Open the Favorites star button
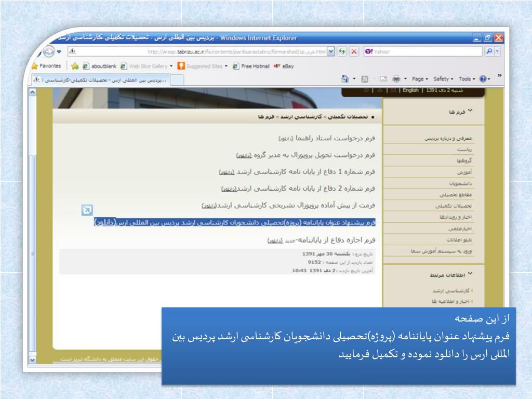 pos(46,66)
